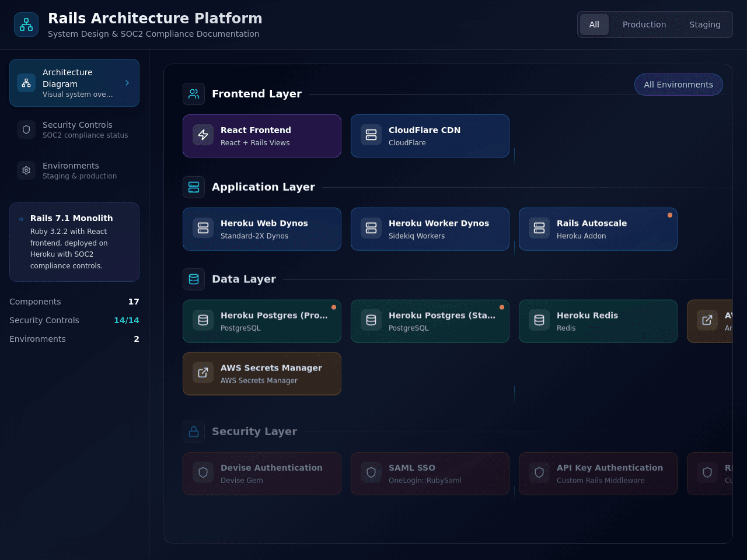747x560 pixels.
Task: Click the Rails 7.1 Monolith title
Action: click(x=72, y=218)
